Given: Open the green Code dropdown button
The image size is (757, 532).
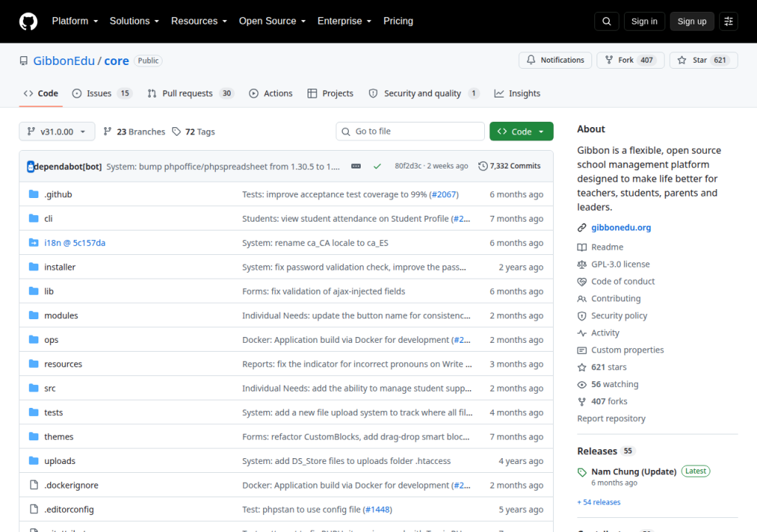Looking at the screenshot, I should [x=521, y=132].
